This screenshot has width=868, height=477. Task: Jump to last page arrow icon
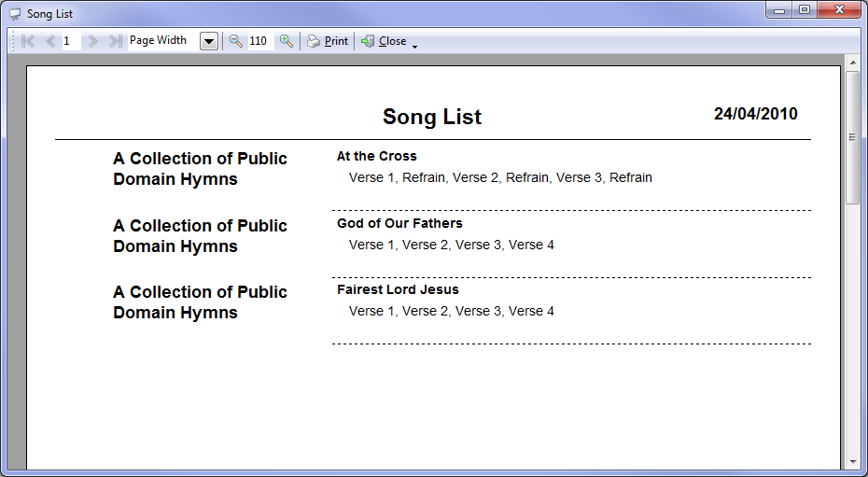point(115,41)
